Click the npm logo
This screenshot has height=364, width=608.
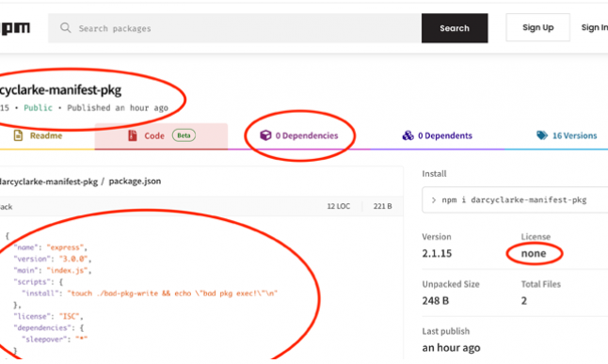tap(15, 28)
